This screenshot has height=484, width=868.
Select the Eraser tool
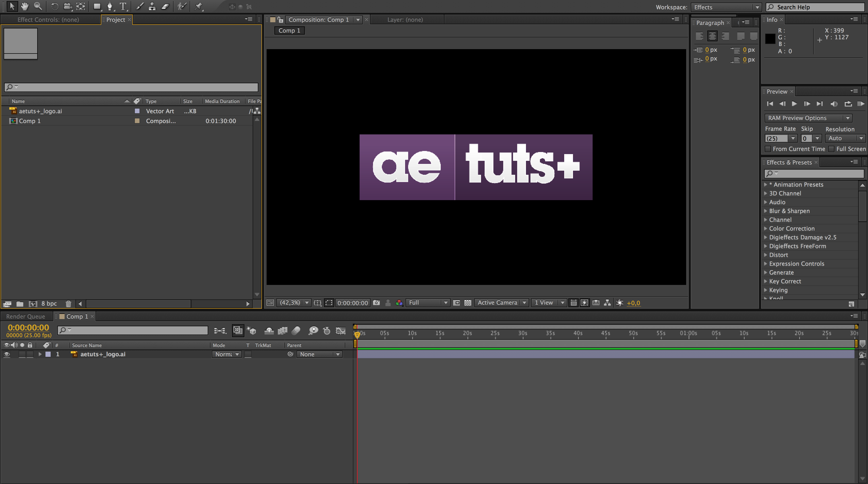pos(165,6)
